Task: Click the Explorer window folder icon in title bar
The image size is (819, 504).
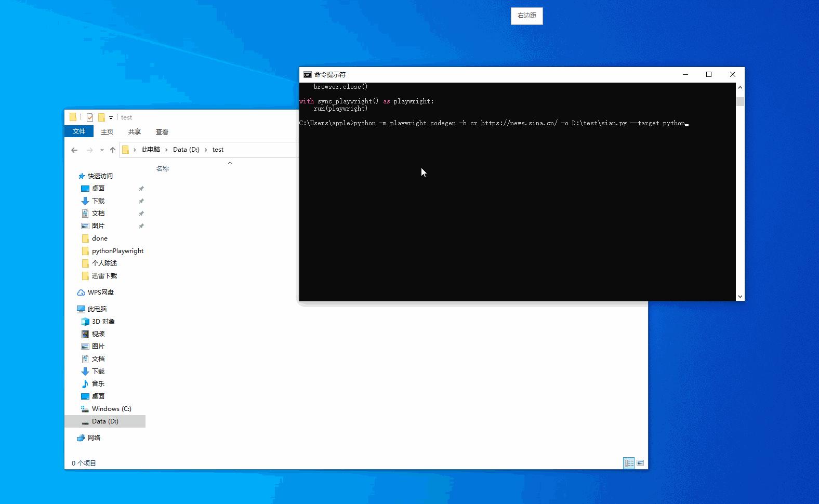Action: pyautogui.click(x=73, y=117)
